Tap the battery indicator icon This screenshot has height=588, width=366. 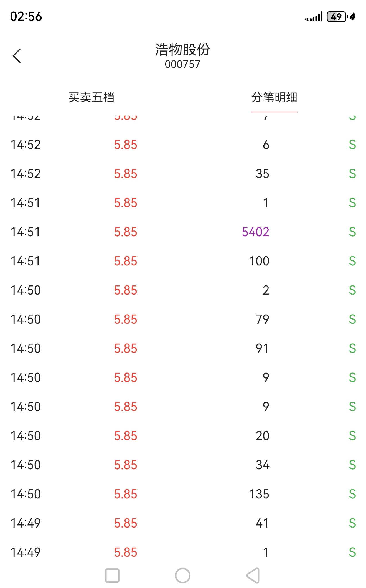click(x=337, y=17)
